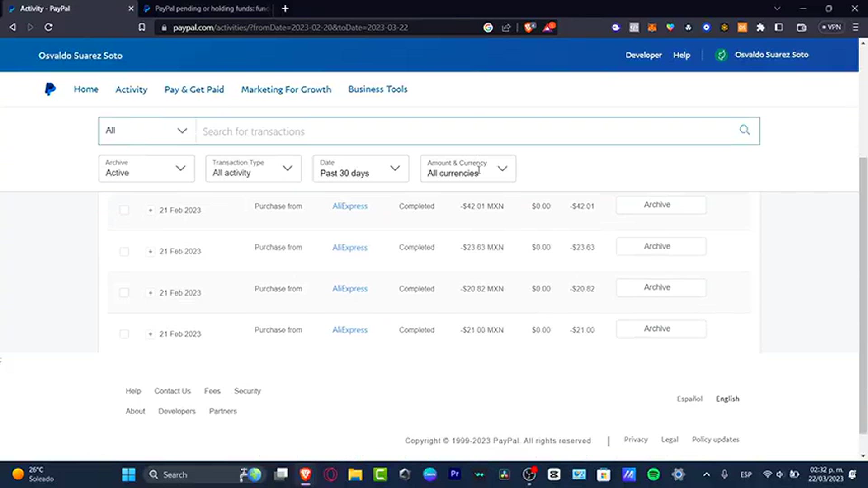Open Spotify from the taskbar
Screen dimensions: 868x488
[653, 474]
